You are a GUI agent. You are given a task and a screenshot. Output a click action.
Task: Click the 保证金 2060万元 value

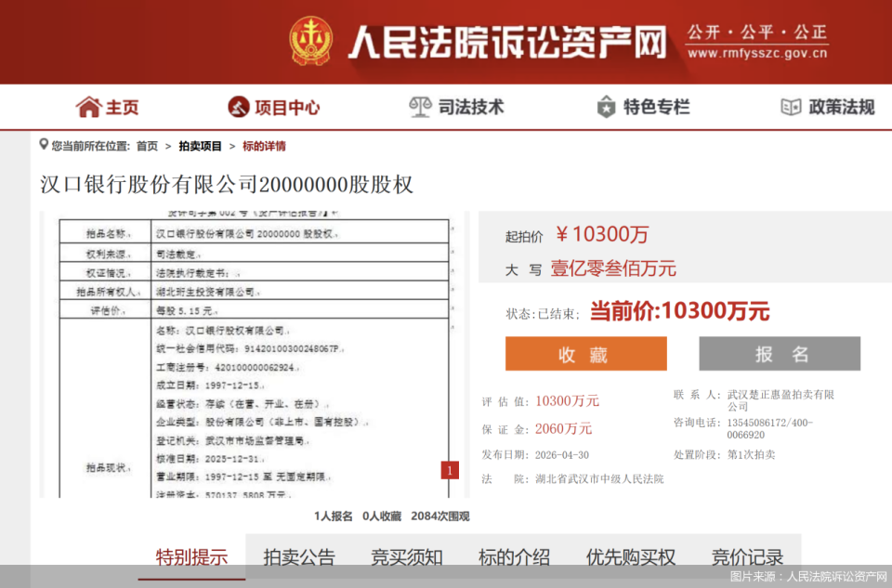click(563, 429)
